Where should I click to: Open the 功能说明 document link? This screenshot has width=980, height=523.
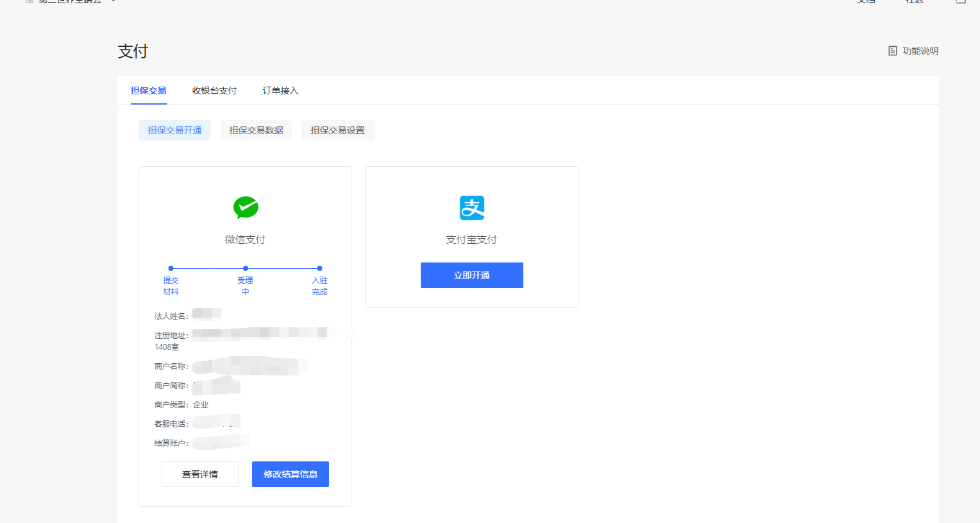pos(913,51)
